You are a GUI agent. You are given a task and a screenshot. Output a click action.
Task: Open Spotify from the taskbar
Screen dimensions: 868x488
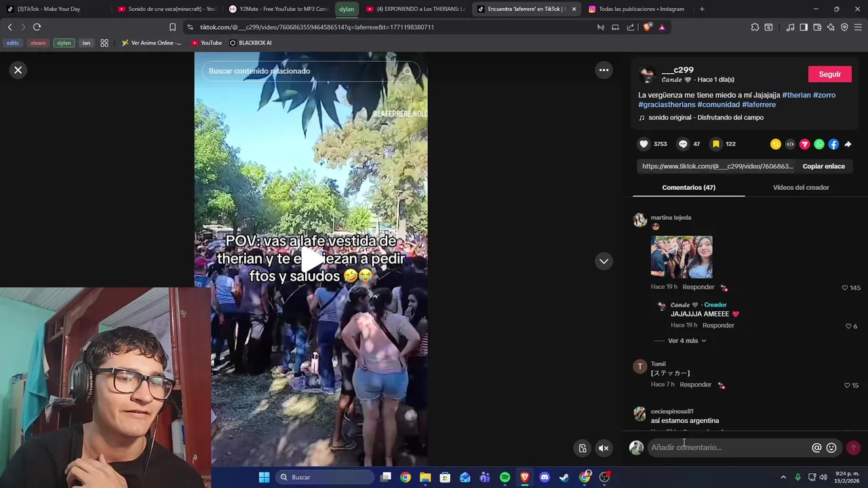point(505,477)
